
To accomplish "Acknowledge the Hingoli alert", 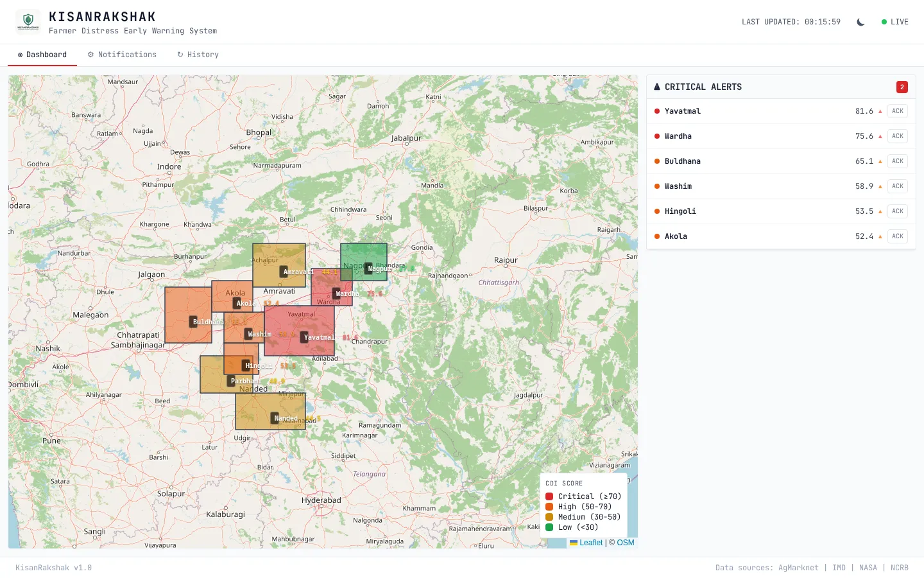I will [x=898, y=211].
